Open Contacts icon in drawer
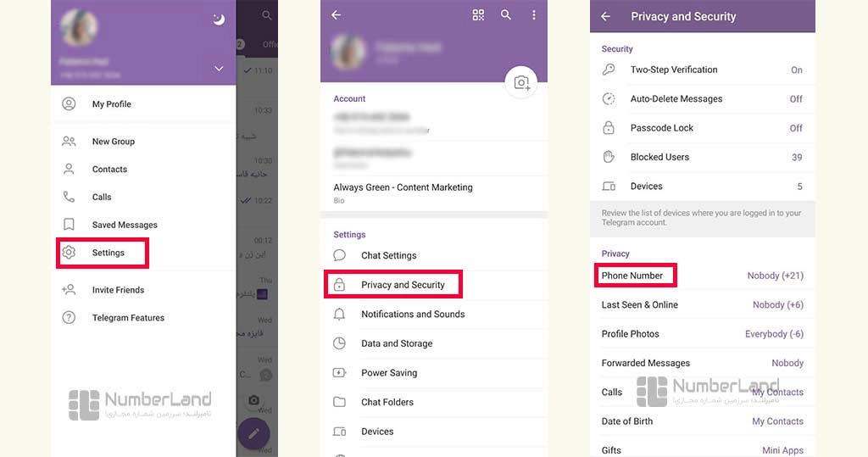The image size is (868, 457). click(x=69, y=169)
